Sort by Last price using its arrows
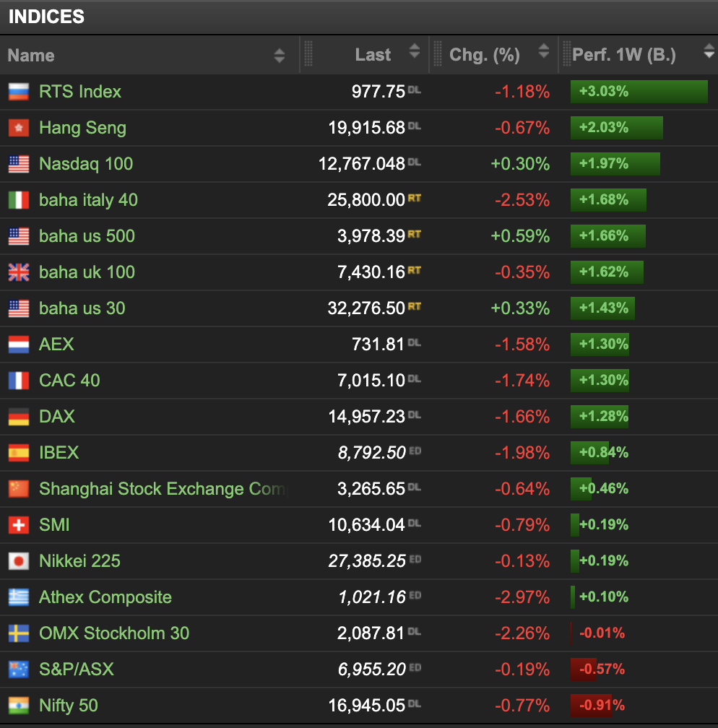The image size is (718, 728). [415, 51]
